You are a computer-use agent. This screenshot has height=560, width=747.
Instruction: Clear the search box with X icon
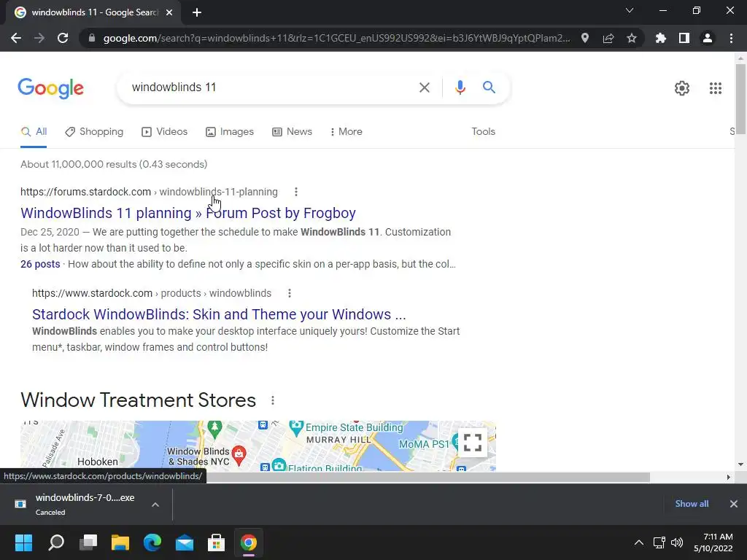pos(424,87)
